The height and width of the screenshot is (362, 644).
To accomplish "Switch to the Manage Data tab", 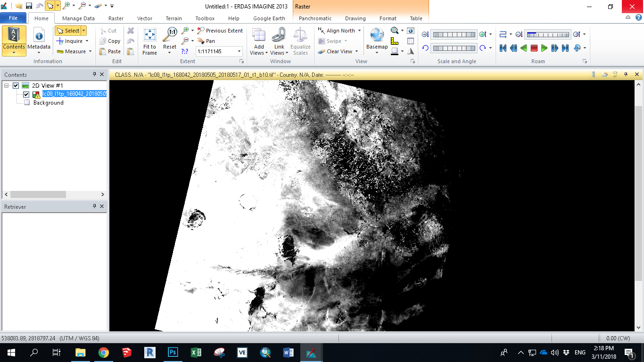I will pyautogui.click(x=78, y=18).
